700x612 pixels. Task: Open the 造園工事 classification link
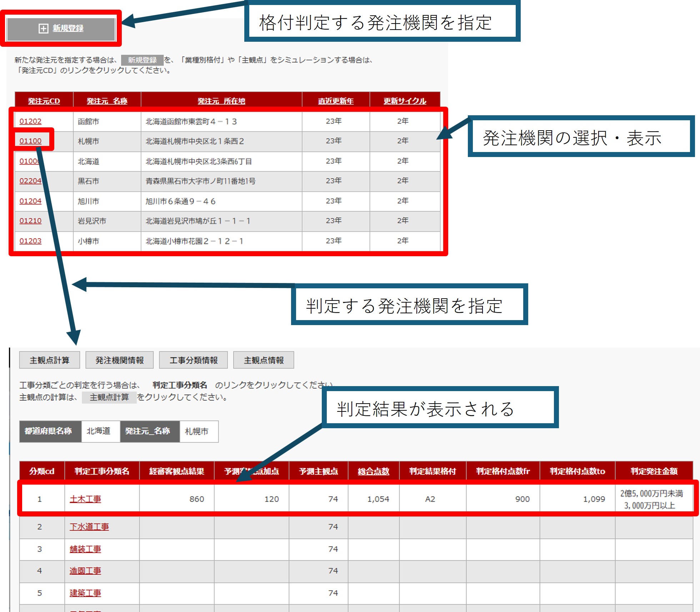point(85,571)
